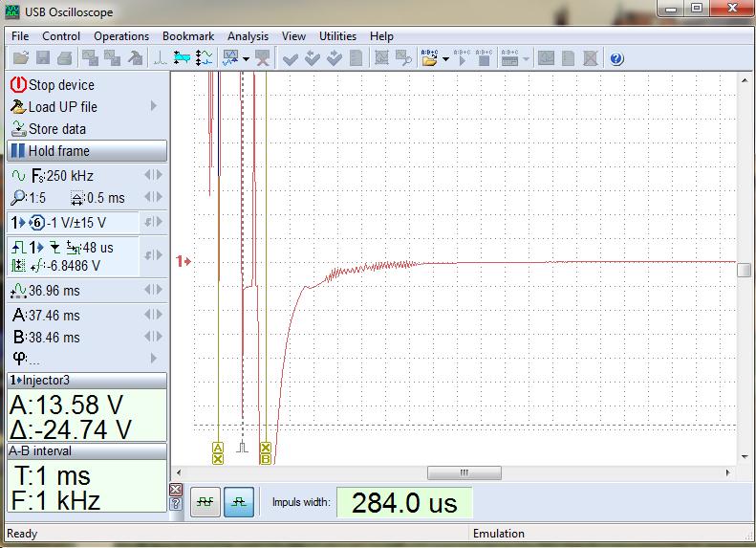756x548 pixels.
Task: Click the blue help question mark icon
Action: (x=616, y=58)
